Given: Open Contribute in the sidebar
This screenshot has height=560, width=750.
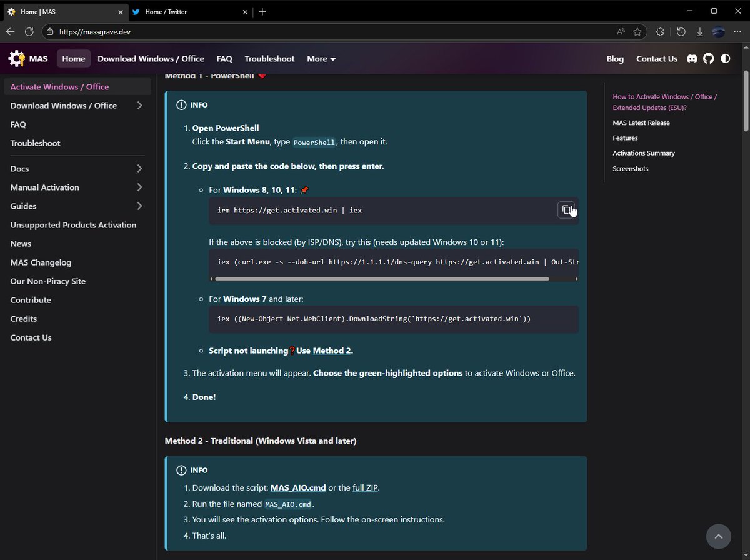Looking at the screenshot, I should pyautogui.click(x=31, y=300).
